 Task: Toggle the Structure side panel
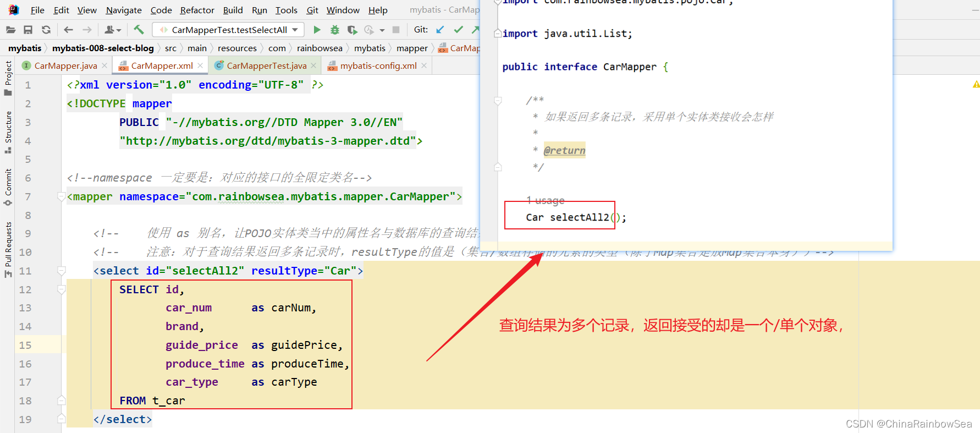coord(8,132)
